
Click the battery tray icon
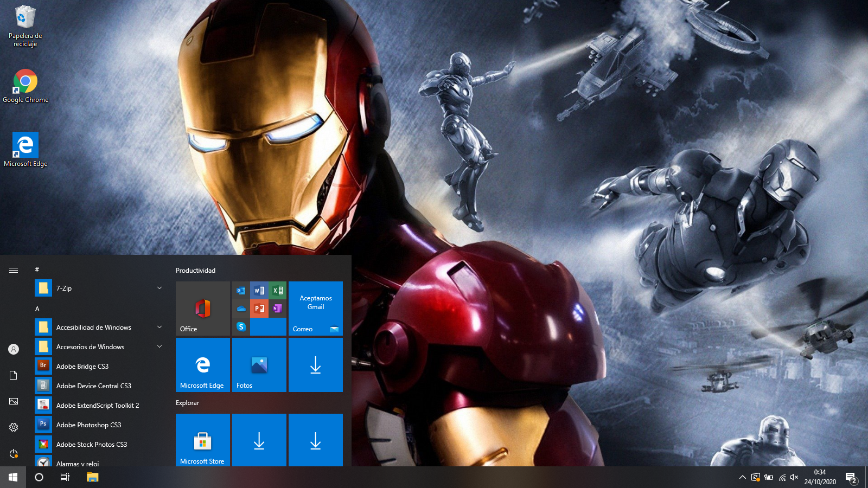pos(769,477)
